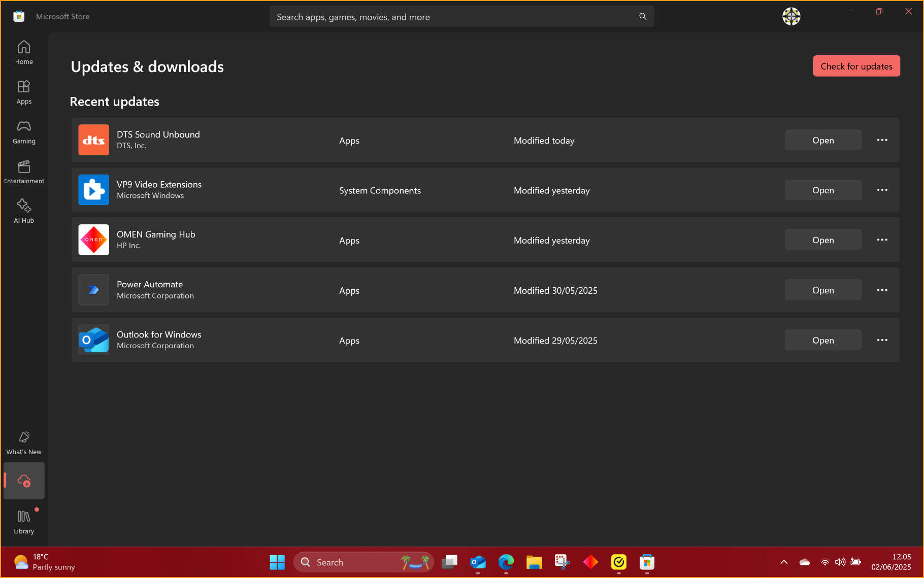Open more options for Power Automate
The image size is (924, 578).
point(882,290)
